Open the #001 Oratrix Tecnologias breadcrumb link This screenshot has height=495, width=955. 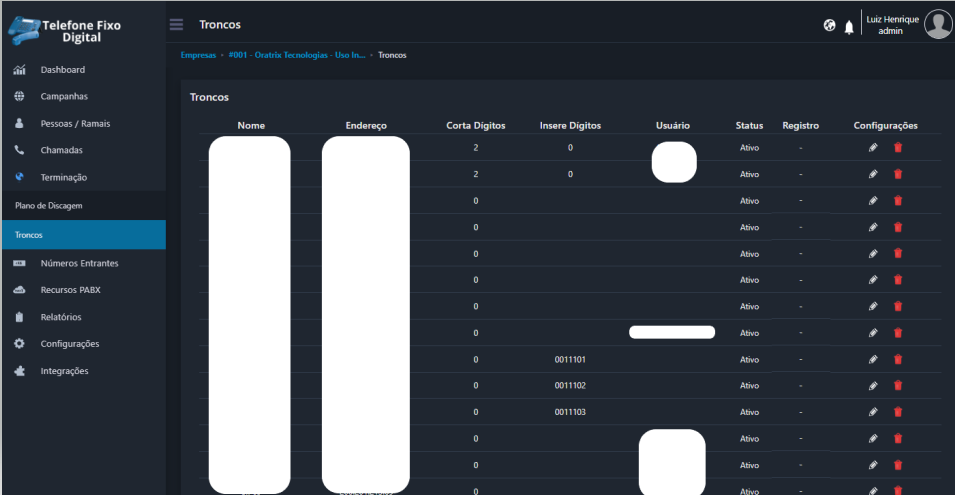pos(297,55)
